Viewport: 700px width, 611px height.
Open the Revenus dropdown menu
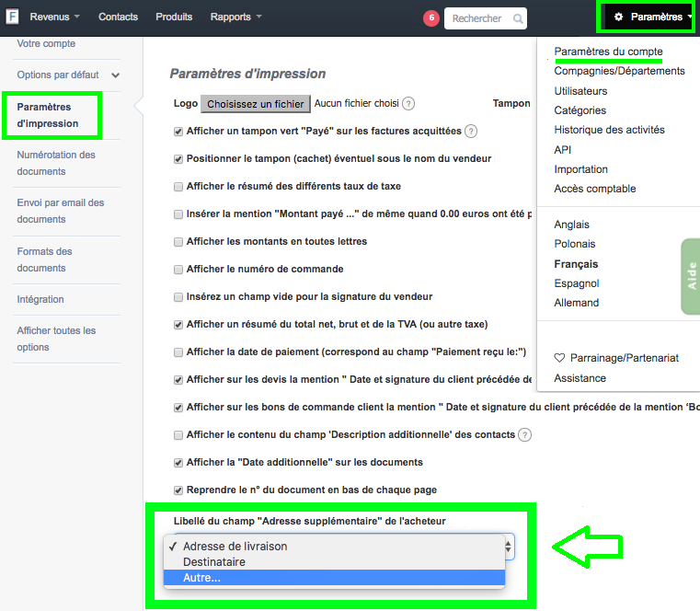54,17
